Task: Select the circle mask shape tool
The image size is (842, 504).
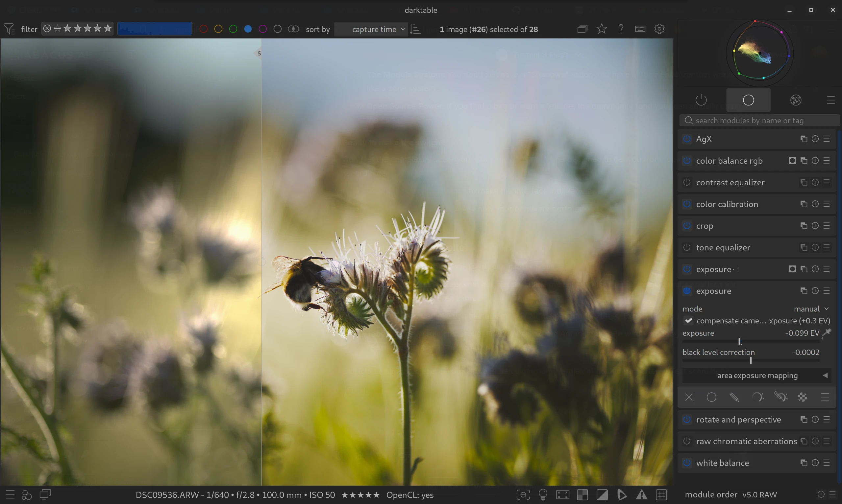Action: click(711, 397)
